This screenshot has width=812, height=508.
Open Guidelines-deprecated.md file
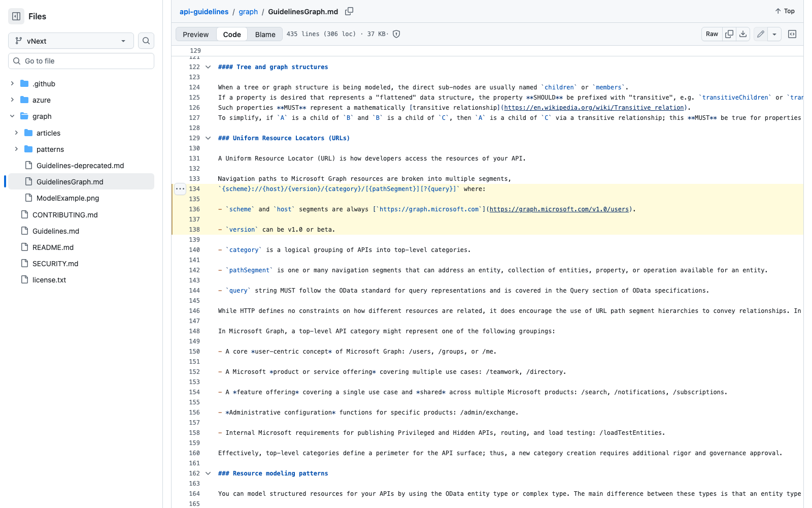pos(80,165)
